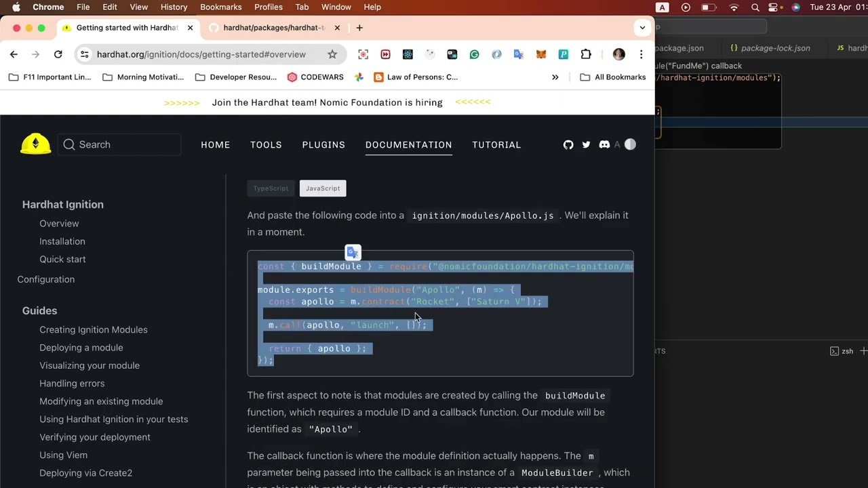
Task: Bookmark this page with star icon
Action: (x=332, y=54)
